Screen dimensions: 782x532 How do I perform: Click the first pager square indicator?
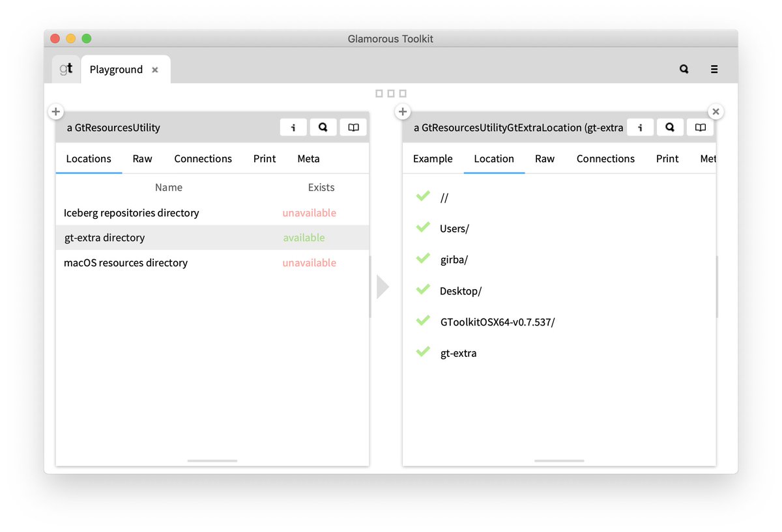point(379,94)
